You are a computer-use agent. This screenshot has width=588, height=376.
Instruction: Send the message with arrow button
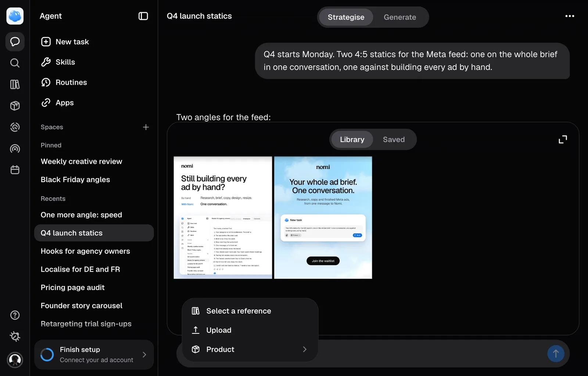pos(556,354)
